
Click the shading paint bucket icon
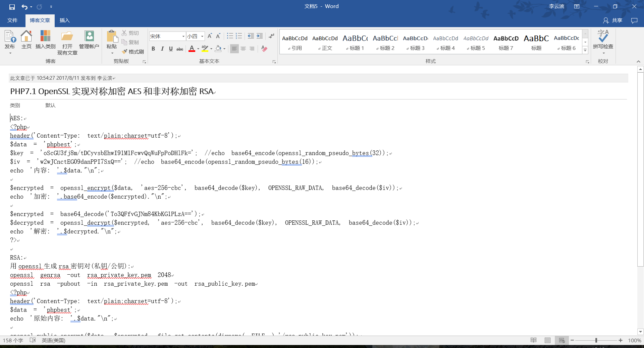point(218,49)
